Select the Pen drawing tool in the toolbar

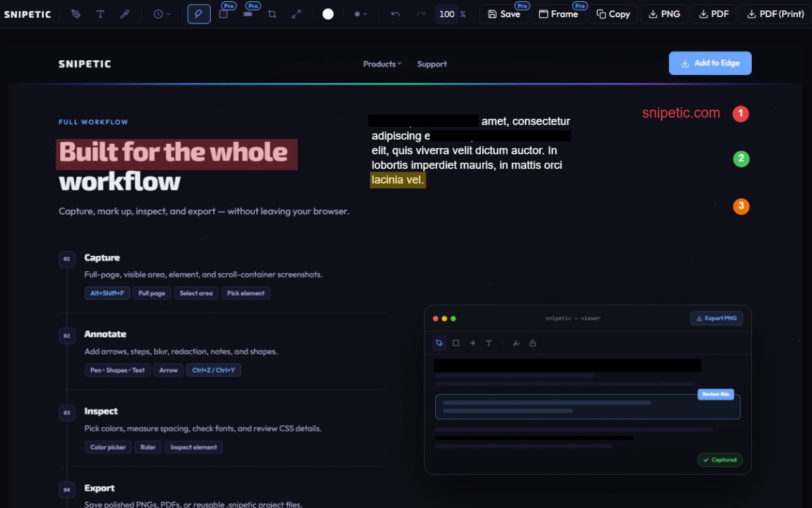(76, 14)
